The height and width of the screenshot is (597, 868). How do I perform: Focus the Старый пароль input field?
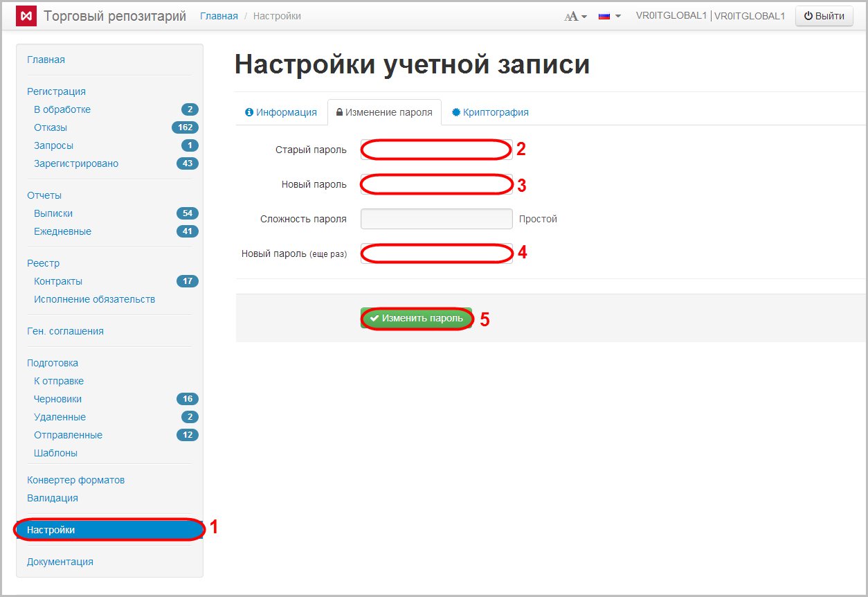tap(436, 150)
